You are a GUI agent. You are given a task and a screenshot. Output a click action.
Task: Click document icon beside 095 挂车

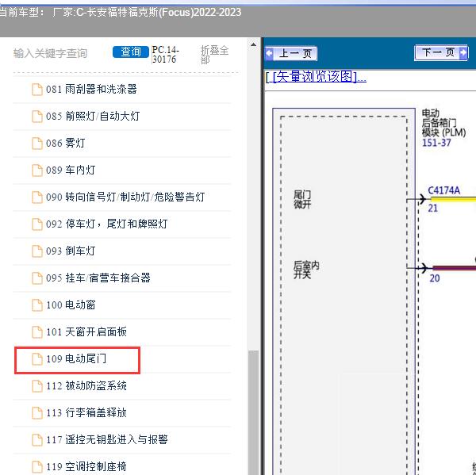[37, 278]
